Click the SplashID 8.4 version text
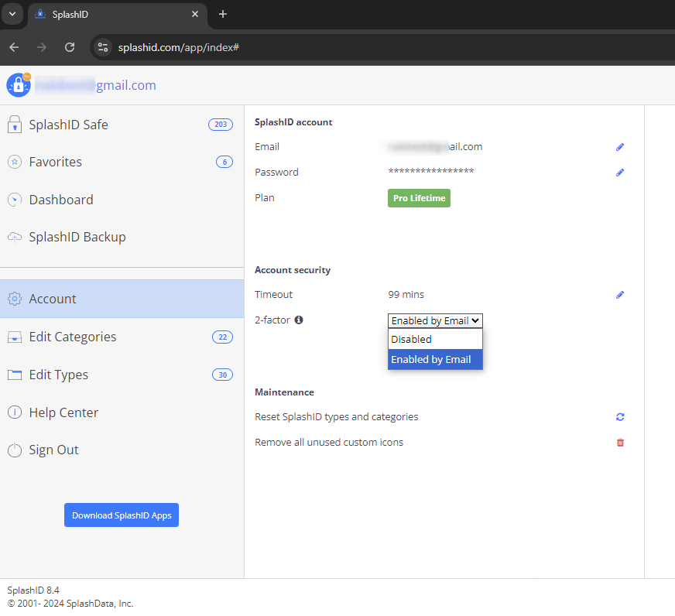This screenshot has height=616, width=675. pos(33,590)
